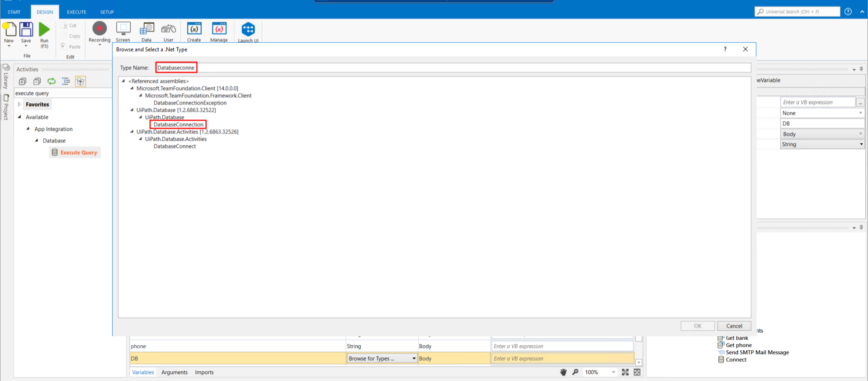Image resolution: width=868 pixels, height=381 pixels.
Task: Click the Universal Search box
Action: pyautogui.click(x=797, y=12)
